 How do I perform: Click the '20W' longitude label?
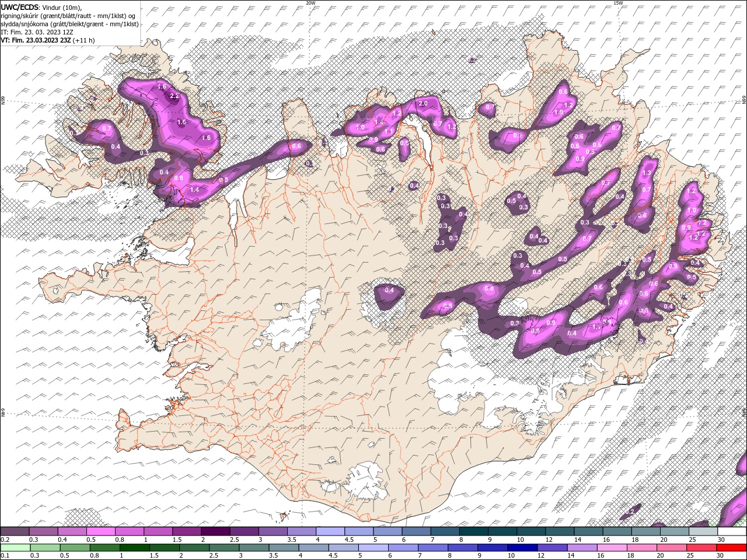[310, 3]
